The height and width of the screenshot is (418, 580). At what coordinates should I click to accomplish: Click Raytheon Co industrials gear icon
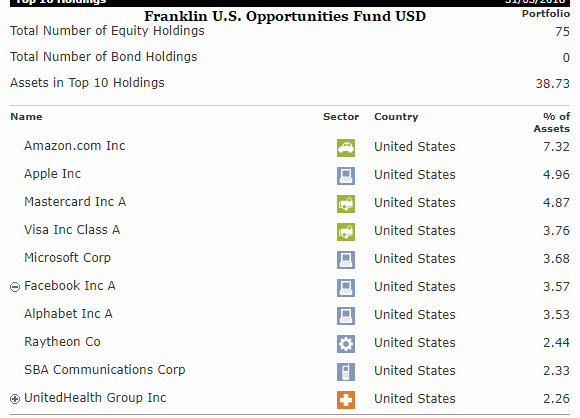[346, 344]
